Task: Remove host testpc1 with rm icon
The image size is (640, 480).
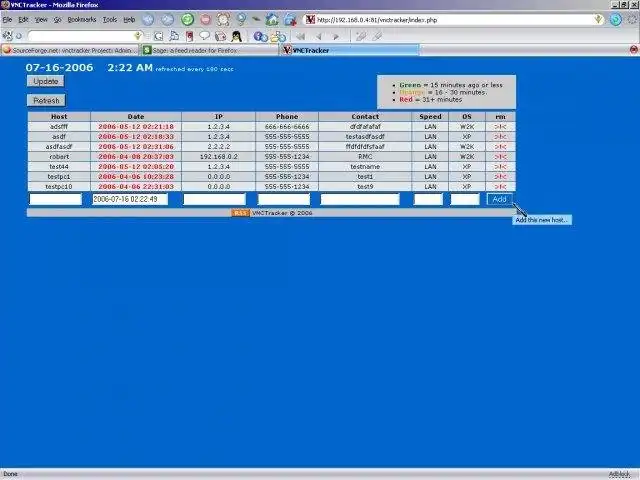Action: pos(500,177)
